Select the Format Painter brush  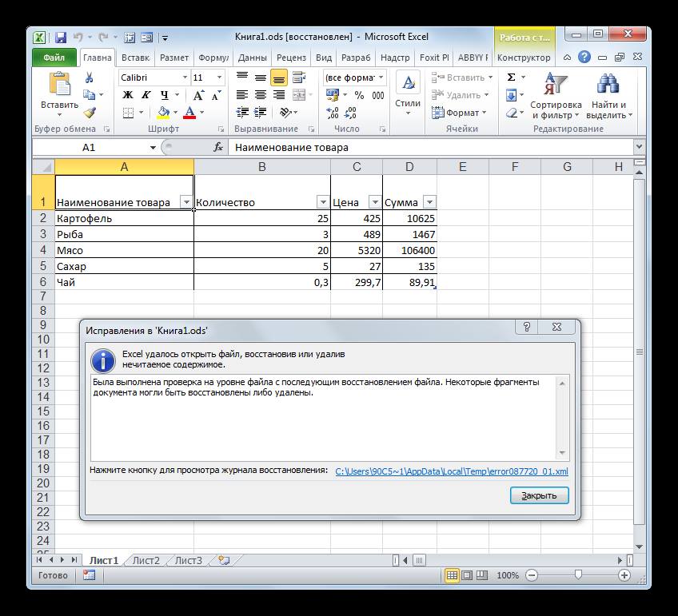(90, 113)
